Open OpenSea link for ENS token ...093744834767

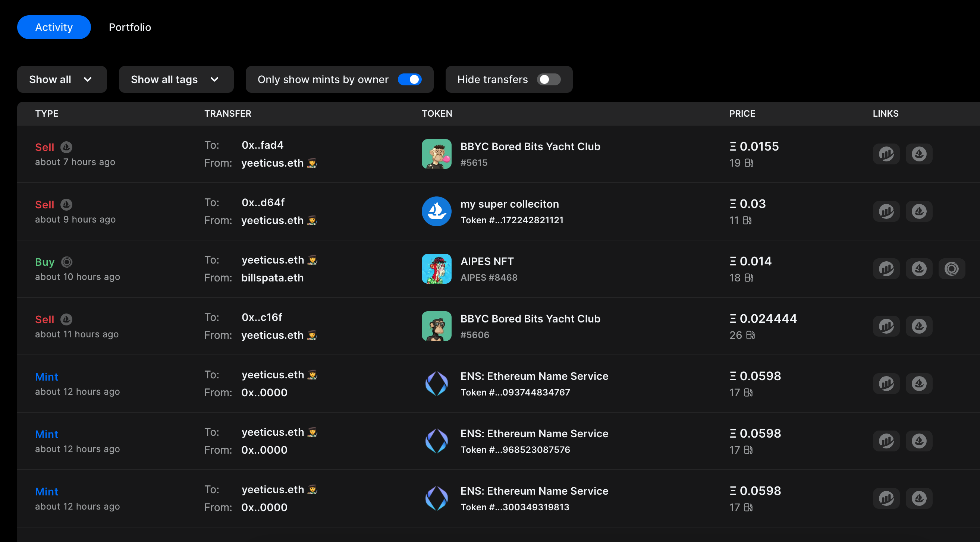click(919, 384)
